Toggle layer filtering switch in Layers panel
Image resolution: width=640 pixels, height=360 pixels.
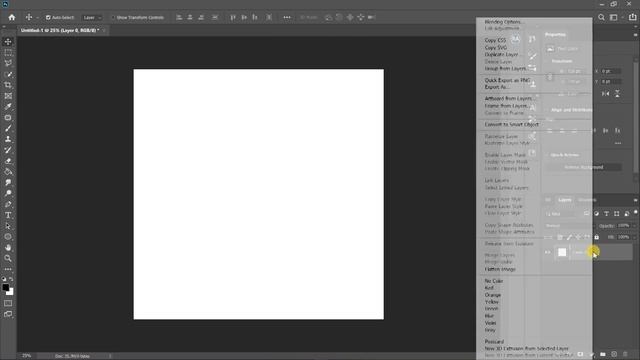[636, 213]
